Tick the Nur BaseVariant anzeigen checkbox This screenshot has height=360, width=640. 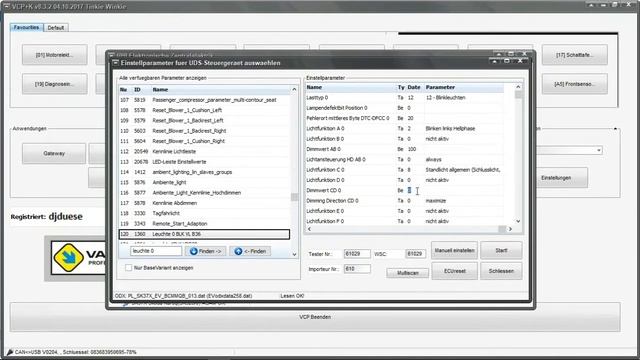pos(129,268)
